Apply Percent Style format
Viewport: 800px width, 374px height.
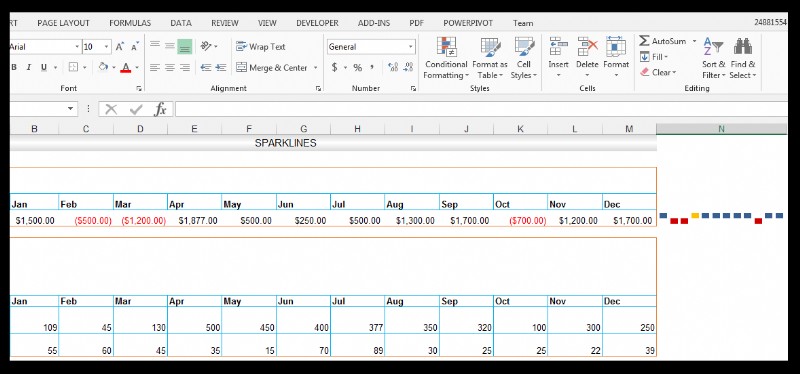tap(358, 67)
